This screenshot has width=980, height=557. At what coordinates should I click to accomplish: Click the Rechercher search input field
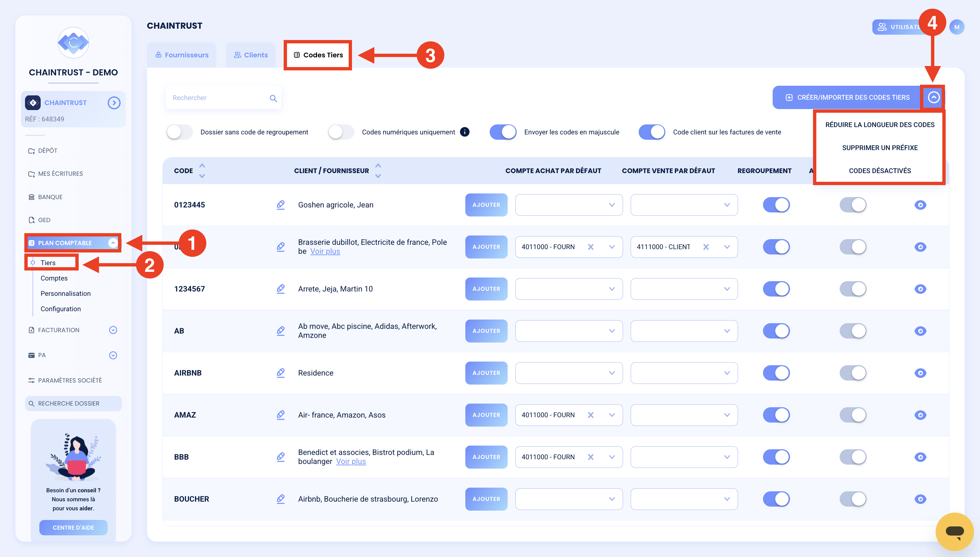point(224,98)
